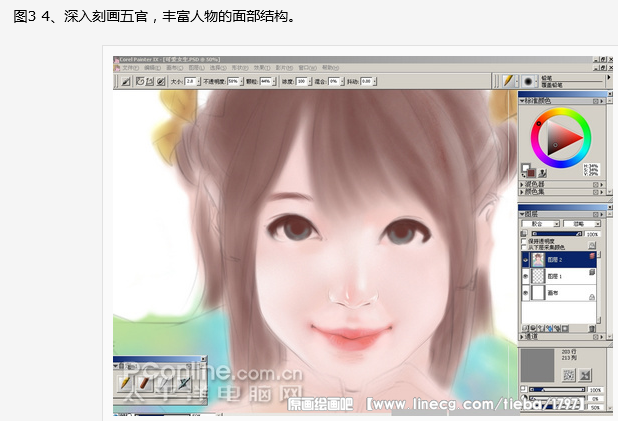
Task: Select the teal pen tool in floating toolbox
Action: 184,383
